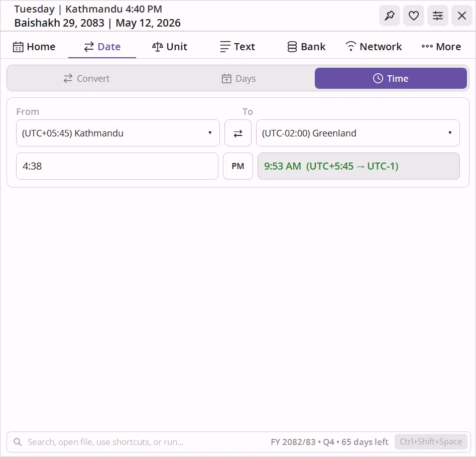This screenshot has height=457, width=476.
Task: Expand the To timezone Greenland dropdown
Action: pos(358,133)
